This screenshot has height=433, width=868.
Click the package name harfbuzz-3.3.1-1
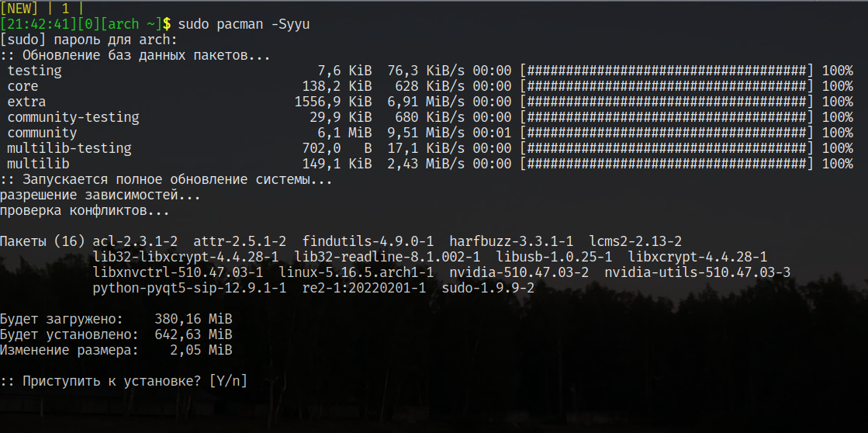coord(511,241)
